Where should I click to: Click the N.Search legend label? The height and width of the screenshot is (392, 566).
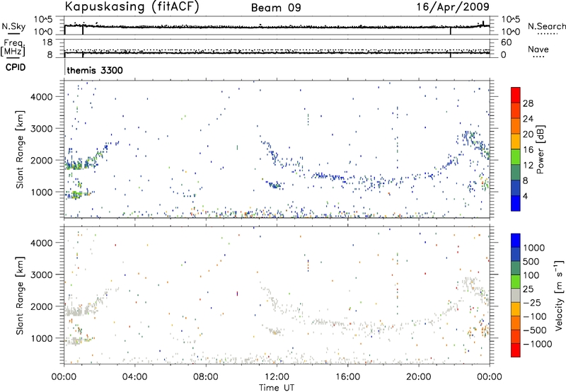[x=547, y=26]
